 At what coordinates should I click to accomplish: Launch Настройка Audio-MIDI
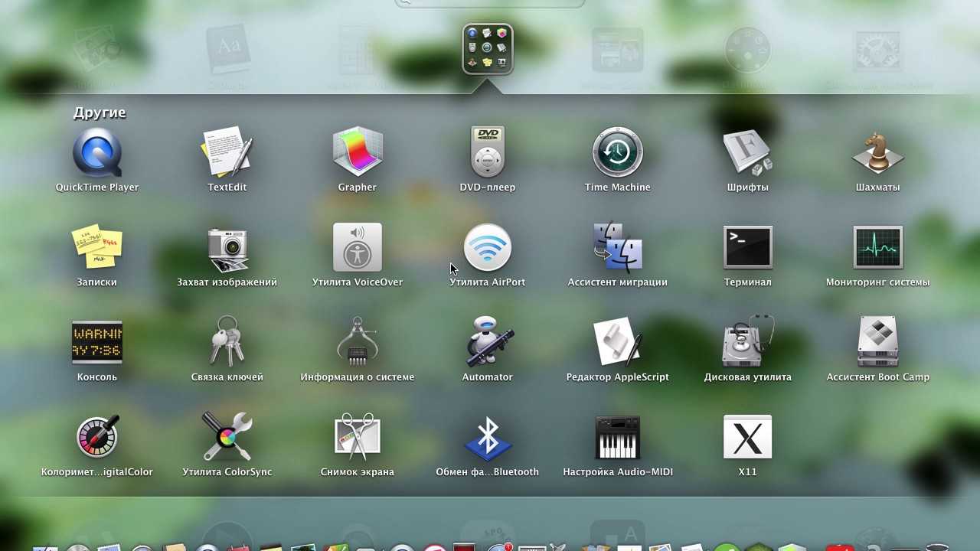(x=618, y=437)
